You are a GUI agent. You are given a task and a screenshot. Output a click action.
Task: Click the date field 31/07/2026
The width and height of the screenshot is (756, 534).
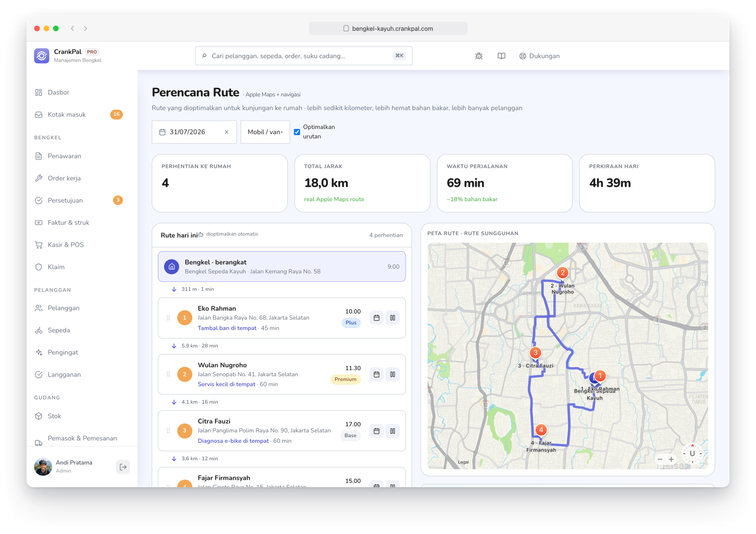pos(194,132)
